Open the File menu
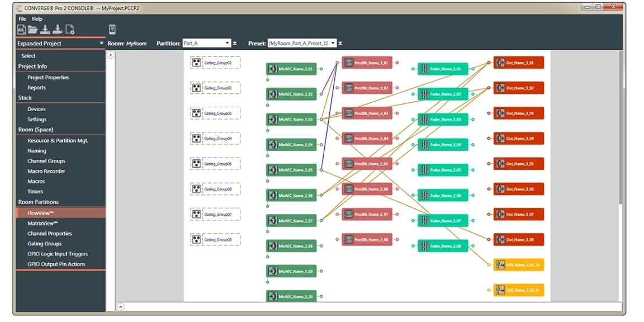This screenshot has height=322, width=644. click(x=22, y=19)
